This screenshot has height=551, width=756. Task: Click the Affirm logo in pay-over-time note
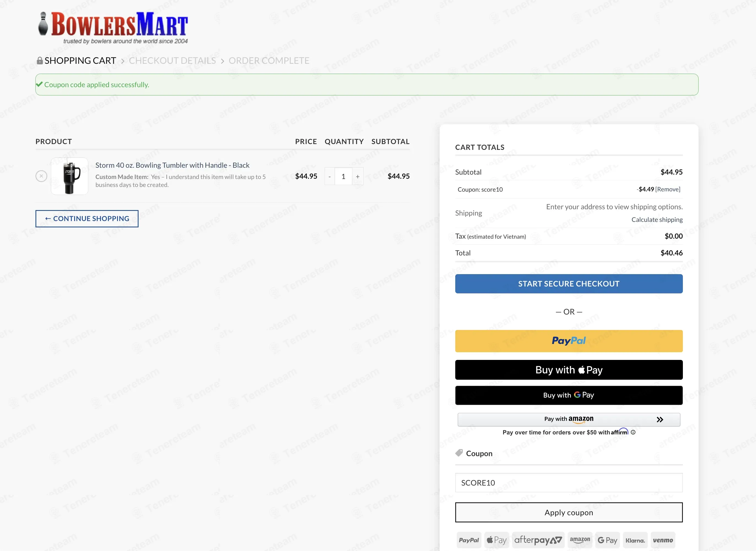[x=620, y=432]
